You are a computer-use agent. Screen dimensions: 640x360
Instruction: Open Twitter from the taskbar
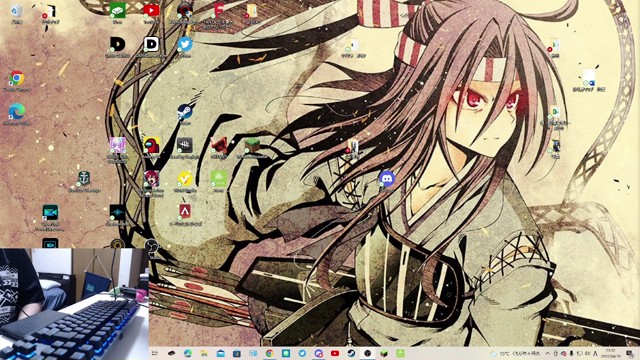(x=302, y=353)
